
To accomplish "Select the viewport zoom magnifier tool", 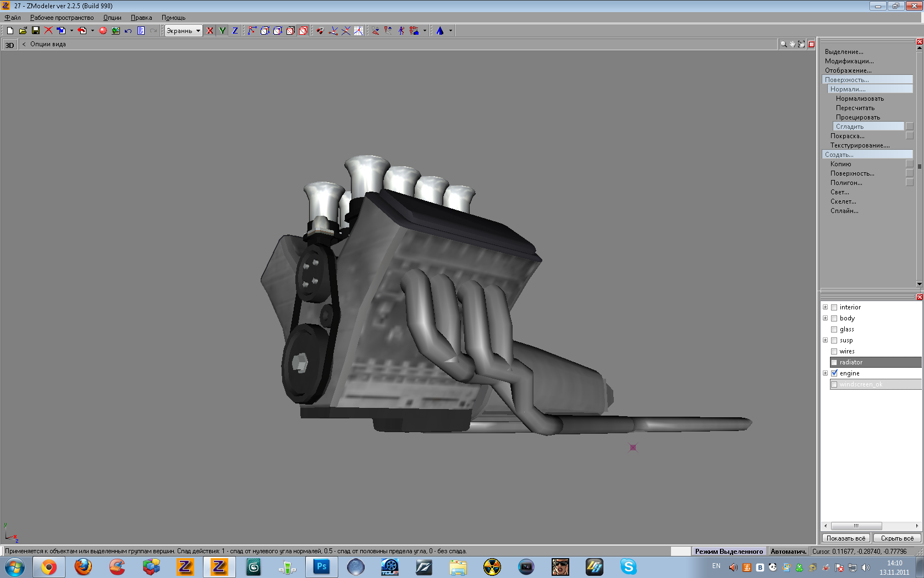I will pyautogui.click(x=783, y=44).
